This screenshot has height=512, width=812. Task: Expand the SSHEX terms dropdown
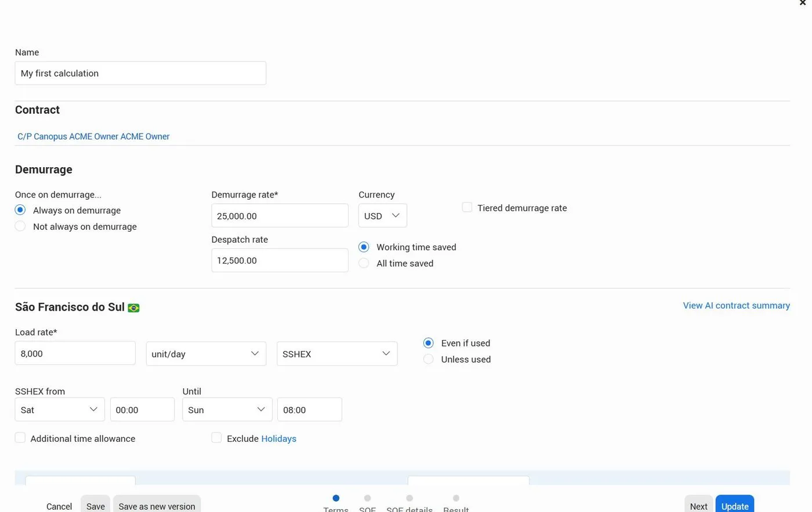(x=337, y=354)
